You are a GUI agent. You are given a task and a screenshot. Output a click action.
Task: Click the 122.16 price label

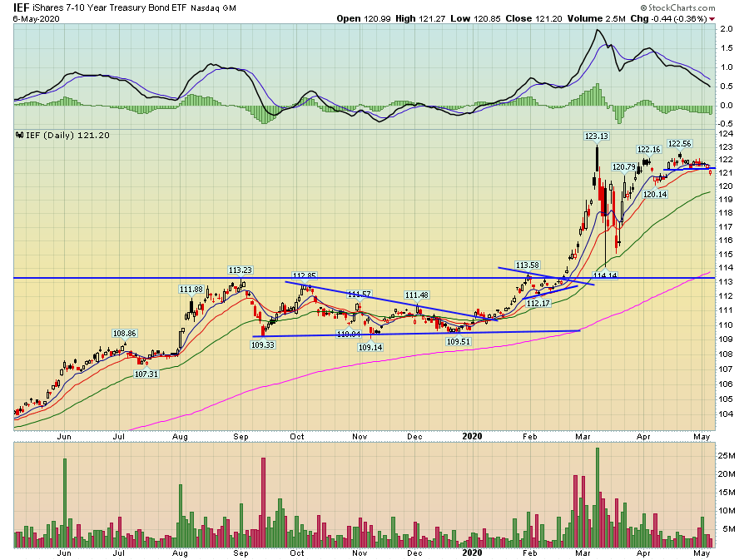click(x=648, y=150)
